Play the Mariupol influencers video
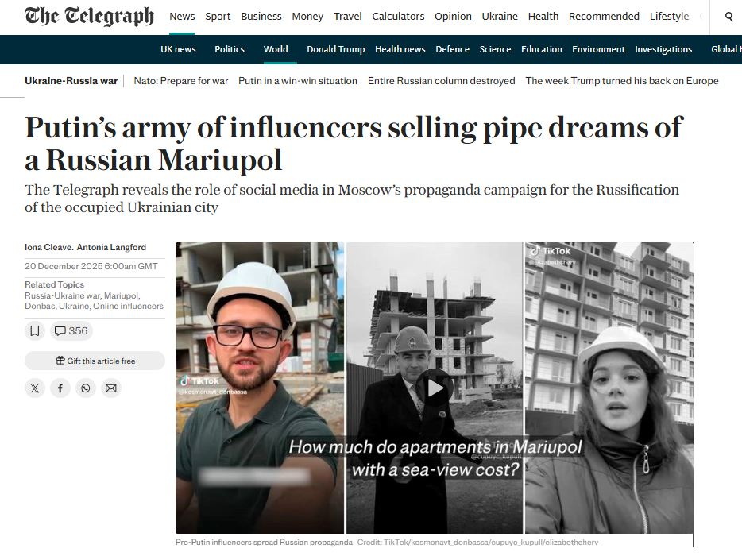The width and height of the screenshot is (742, 560). tap(435, 388)
